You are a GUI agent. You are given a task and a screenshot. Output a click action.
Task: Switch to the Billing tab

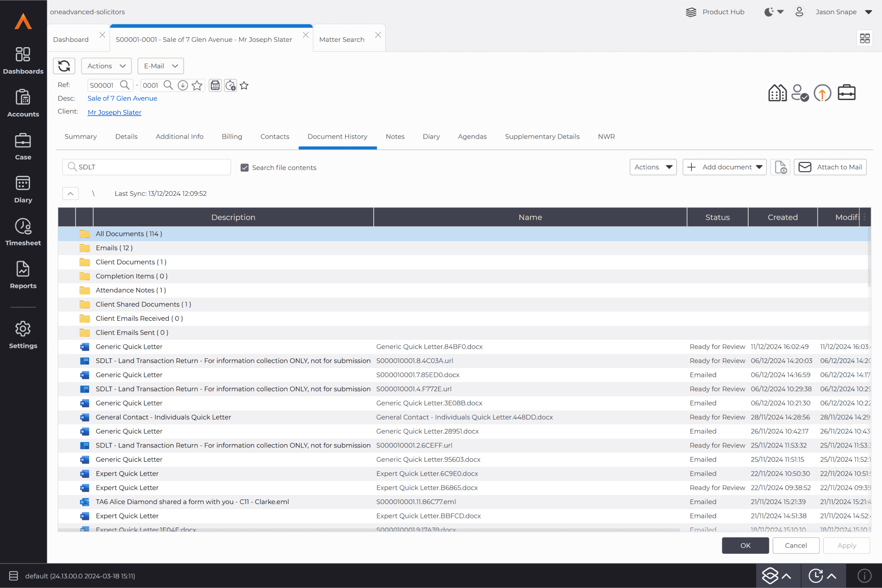[232, 137]
